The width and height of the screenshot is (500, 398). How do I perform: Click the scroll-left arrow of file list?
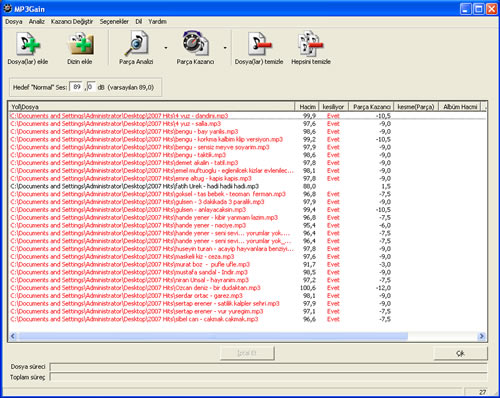click(13, 336)
